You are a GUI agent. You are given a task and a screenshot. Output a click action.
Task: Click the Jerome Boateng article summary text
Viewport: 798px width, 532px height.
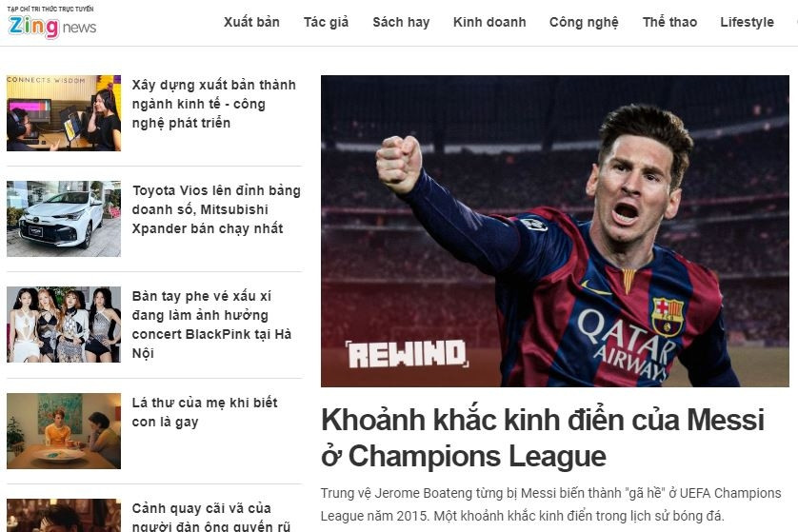click(x=550, y=504)
